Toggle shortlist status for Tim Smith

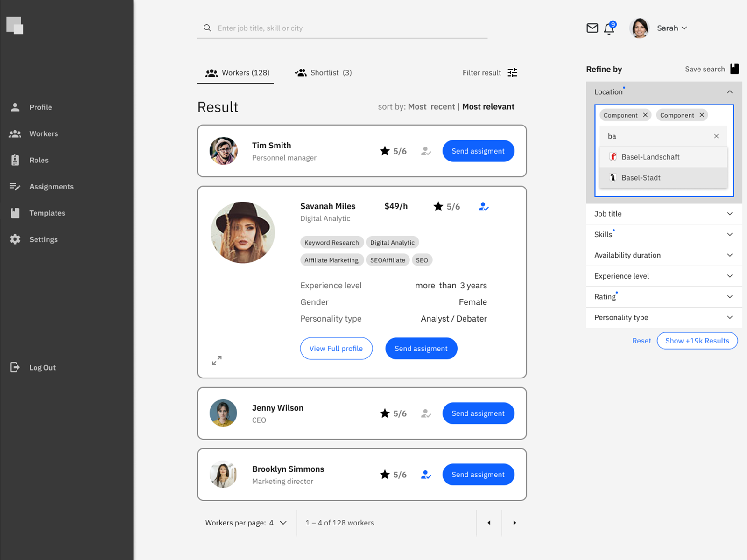(426, 151)
